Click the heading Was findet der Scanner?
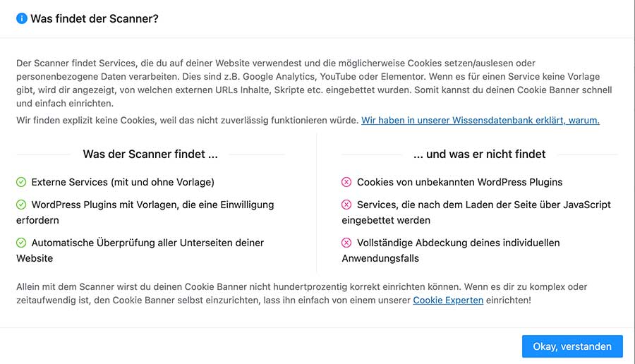The image size is (635, 364). point(95,18)
